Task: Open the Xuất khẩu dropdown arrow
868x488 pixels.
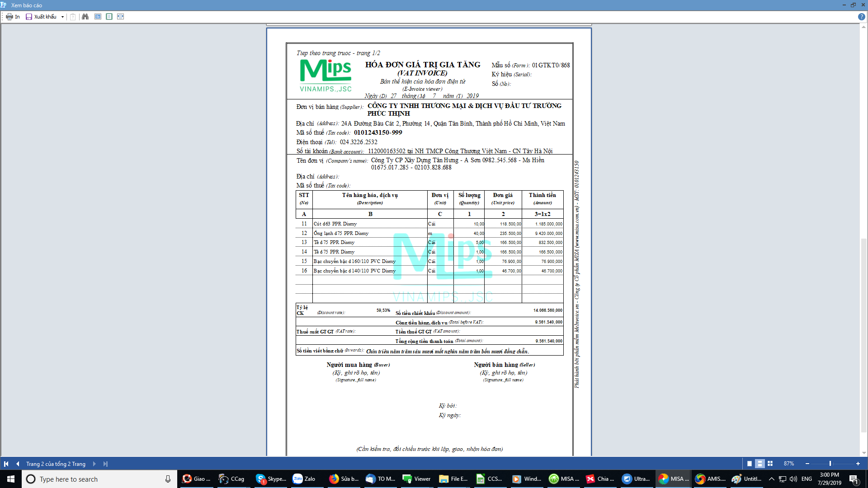Action: click(x=62, y=17)
